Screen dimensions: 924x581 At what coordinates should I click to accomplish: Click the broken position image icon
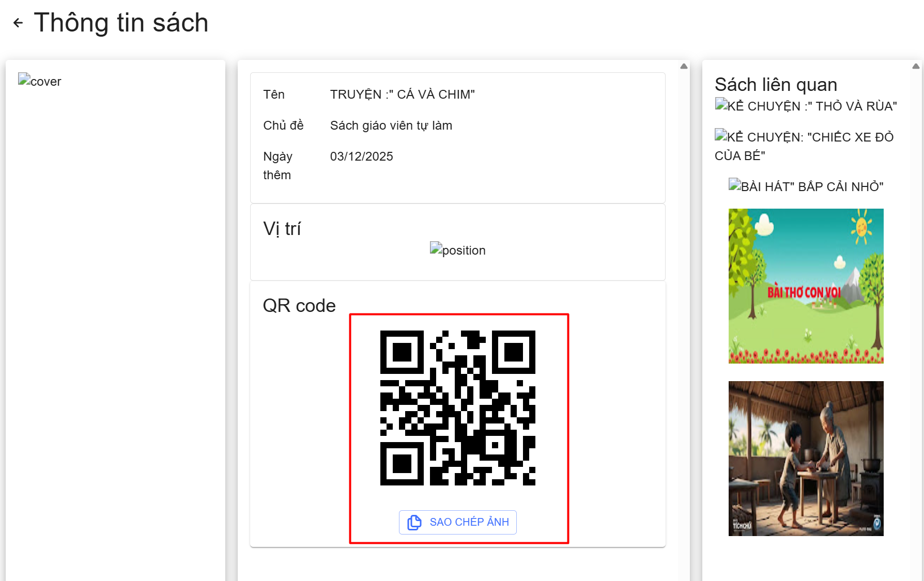(436, 248)
